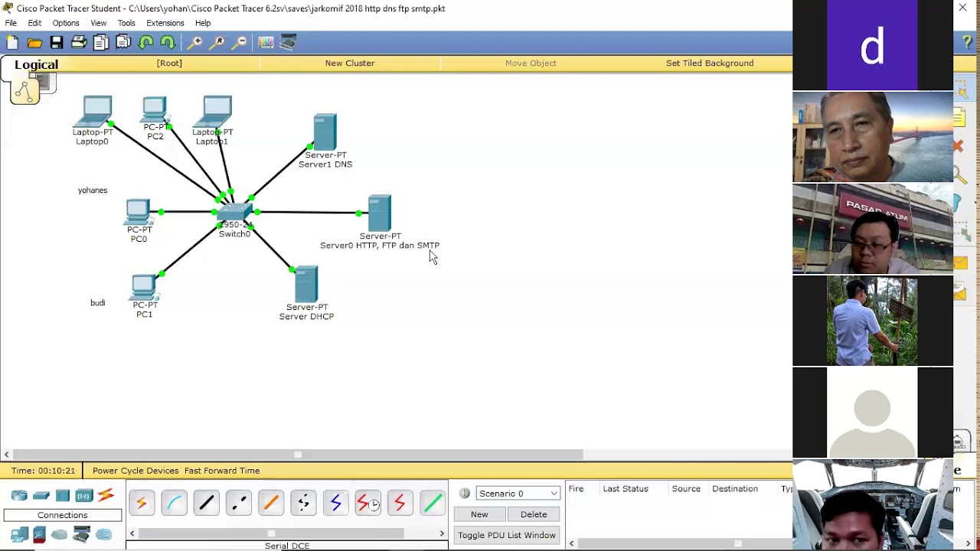Select the Connections lightning category
980x551 pixels.
[106, 495]
